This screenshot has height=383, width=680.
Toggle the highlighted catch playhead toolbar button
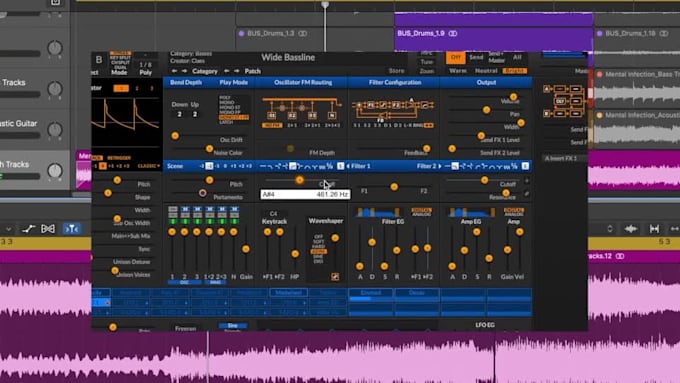tap(71, 229)
